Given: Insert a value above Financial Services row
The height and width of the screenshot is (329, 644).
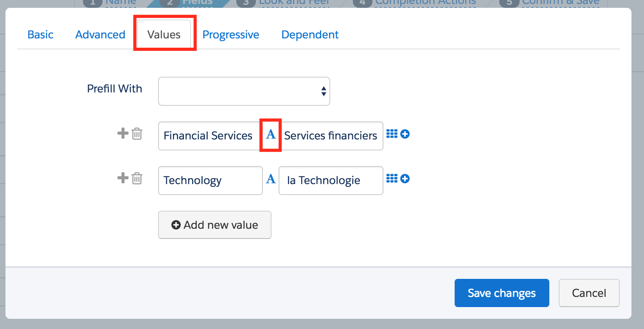Looking at the screenshot, I should tap(122, 134).
